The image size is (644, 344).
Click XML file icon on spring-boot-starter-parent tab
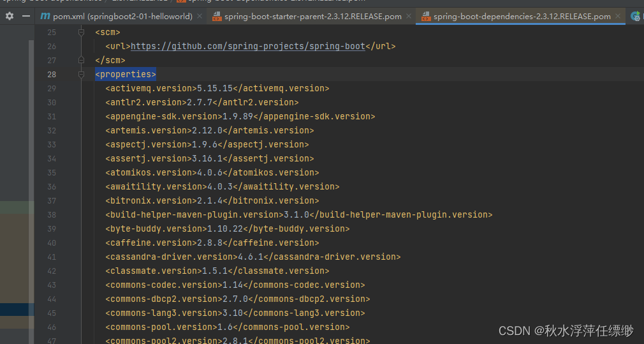216,17
